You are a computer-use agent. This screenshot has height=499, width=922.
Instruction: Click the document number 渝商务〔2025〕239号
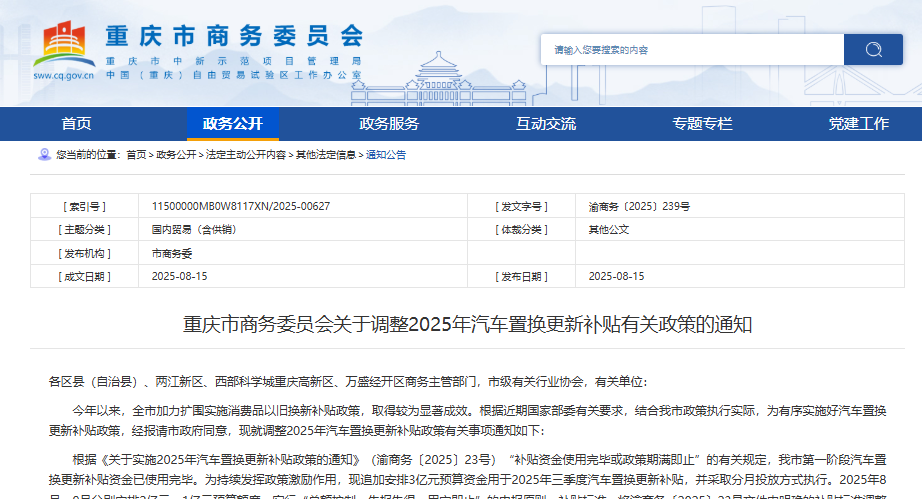click(639, 206)
